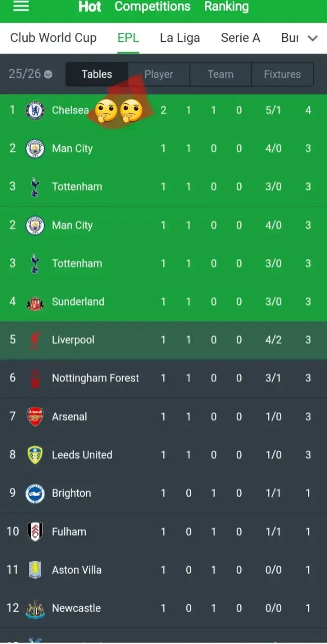Select the La Liga league tab
Viewport: 327px width, 644px height.
(x=180, y=38)
